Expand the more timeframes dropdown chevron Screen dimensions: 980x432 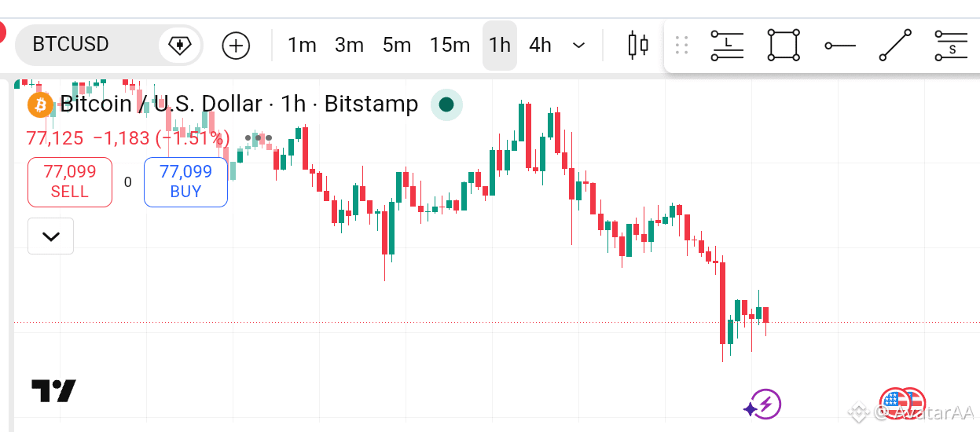point(579,46)
